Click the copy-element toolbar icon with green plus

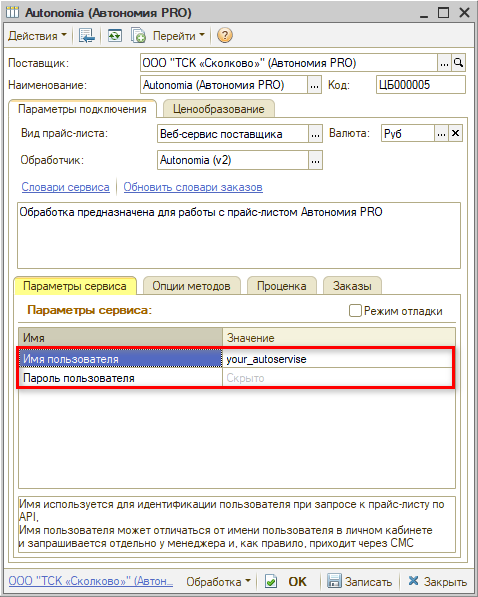point(138,36)
